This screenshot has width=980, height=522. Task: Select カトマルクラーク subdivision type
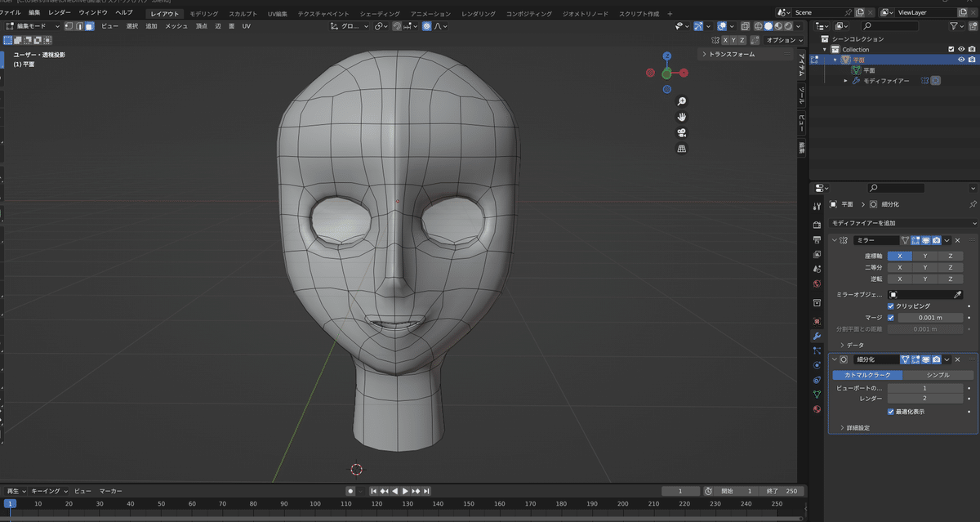point(867,375)
